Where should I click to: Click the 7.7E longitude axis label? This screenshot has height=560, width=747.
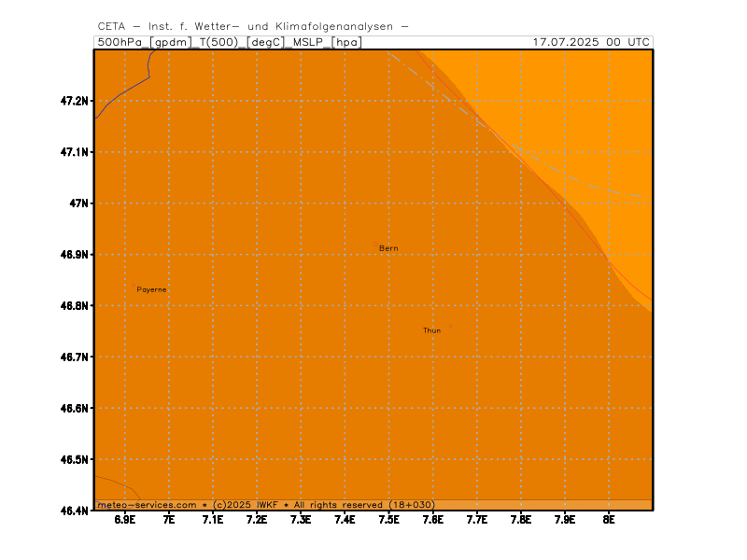pos(477,519)
